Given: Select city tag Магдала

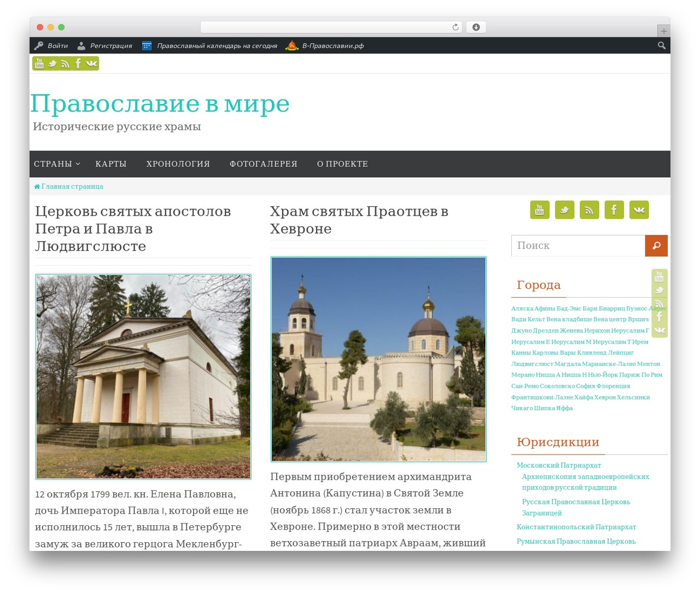Looking at the screenshot, I should click(568, 364).
